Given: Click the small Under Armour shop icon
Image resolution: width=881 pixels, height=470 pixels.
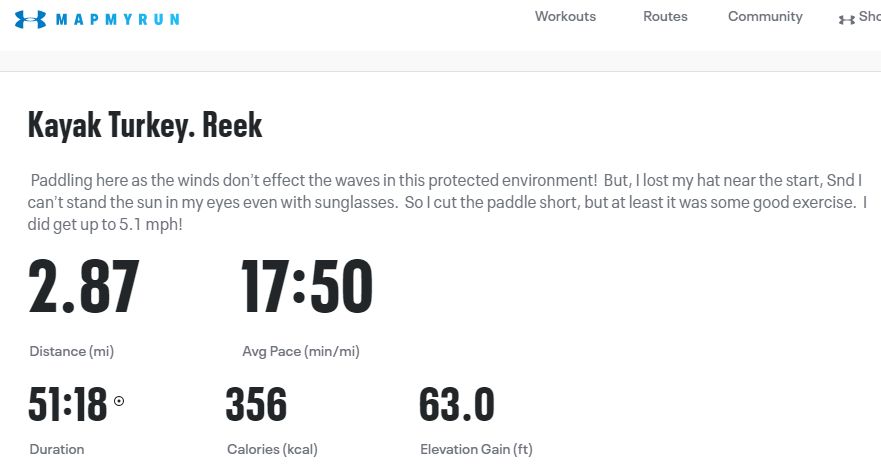Looking at the screenshot, I should click(847, 20).
